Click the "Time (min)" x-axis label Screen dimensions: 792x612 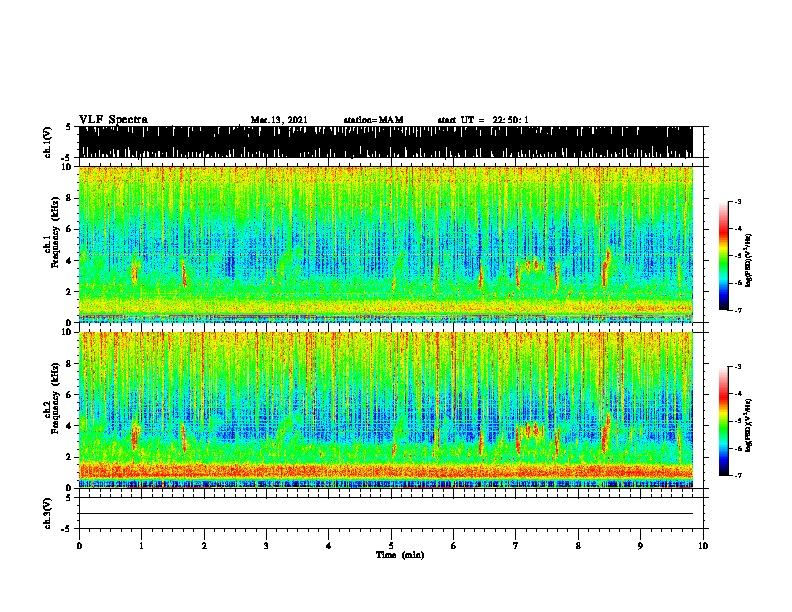400,555
